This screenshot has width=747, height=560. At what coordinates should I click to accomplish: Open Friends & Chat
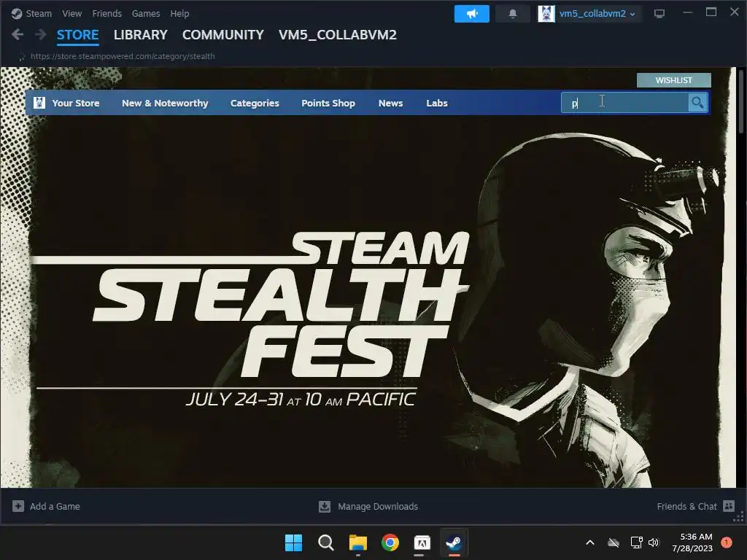click(x=686, y=506)
